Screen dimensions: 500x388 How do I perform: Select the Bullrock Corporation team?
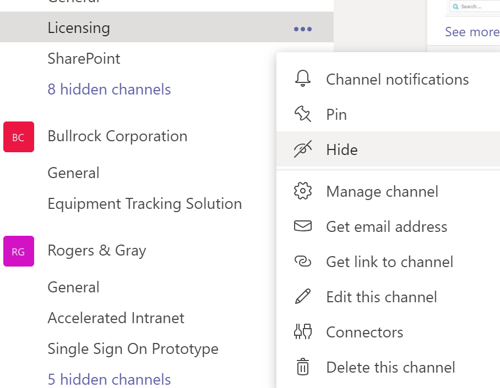[117, 136]
